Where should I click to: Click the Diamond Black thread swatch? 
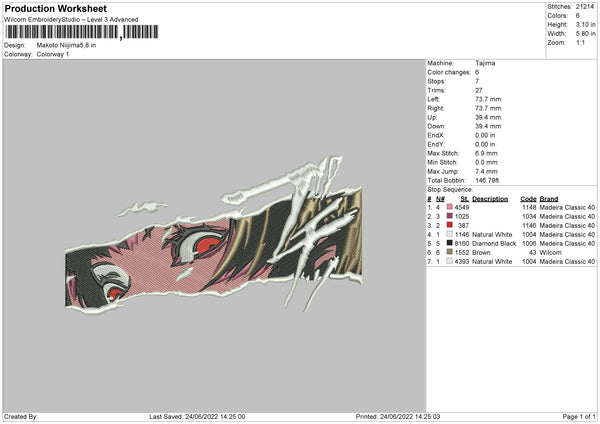(450, 243)
